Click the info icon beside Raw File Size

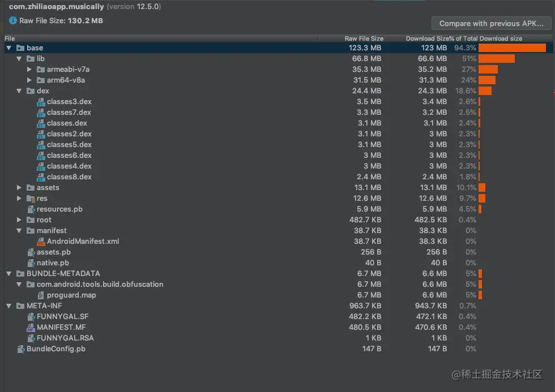pyautogui.click(x=12, y=20)
